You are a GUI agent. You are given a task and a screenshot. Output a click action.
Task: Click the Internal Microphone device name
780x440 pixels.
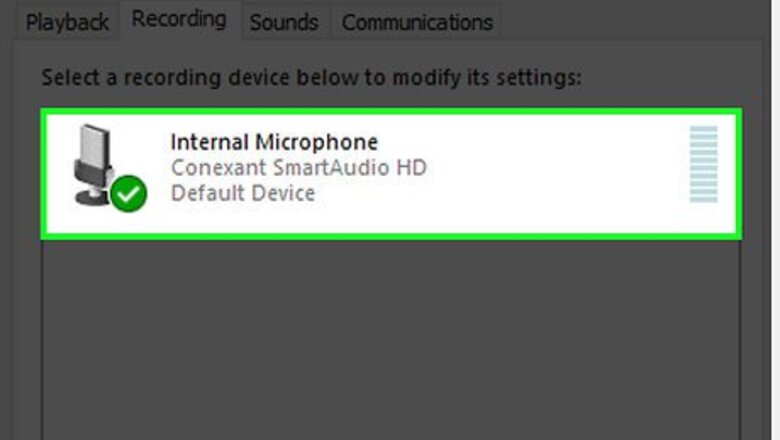click(x=274, y=142)
